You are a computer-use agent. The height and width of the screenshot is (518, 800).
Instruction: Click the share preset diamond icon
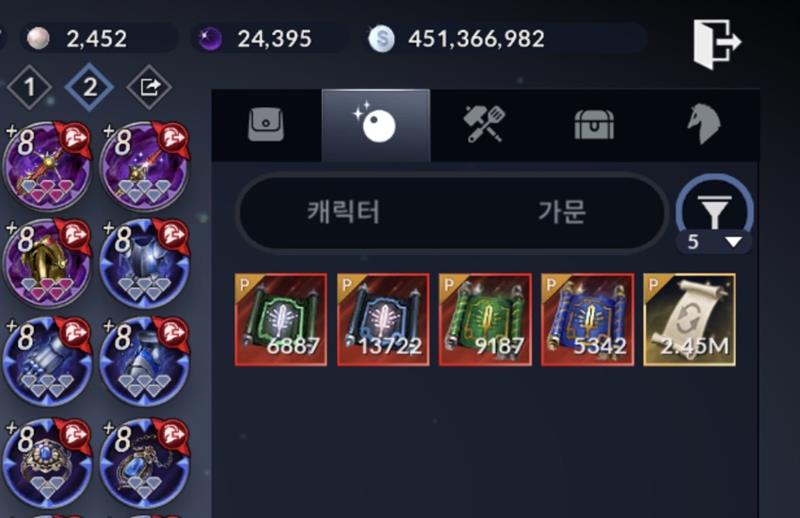point(149,87)
